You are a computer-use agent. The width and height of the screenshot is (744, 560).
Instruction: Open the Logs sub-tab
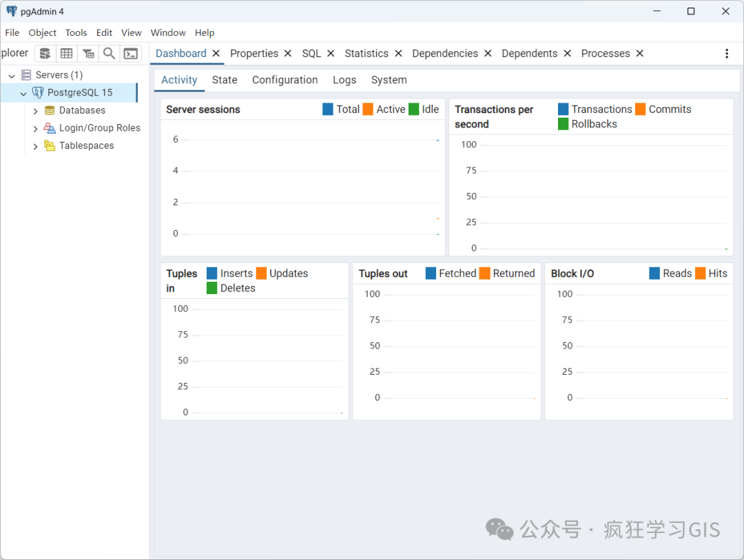[x=344, y=80]
